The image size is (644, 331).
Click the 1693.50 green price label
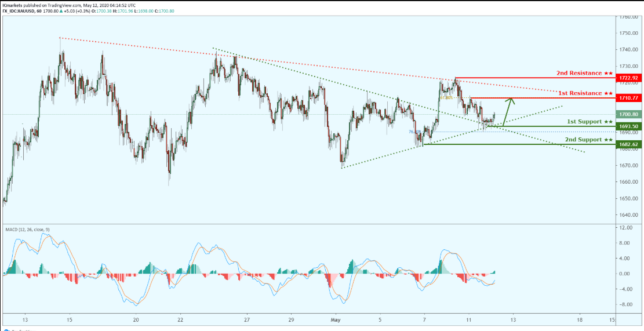pos(628,126)
